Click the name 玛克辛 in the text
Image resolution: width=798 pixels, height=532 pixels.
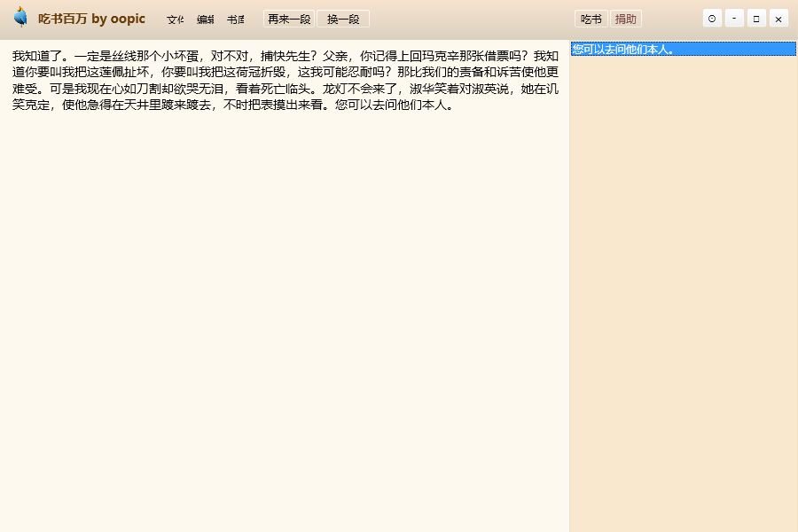[437, 57]
